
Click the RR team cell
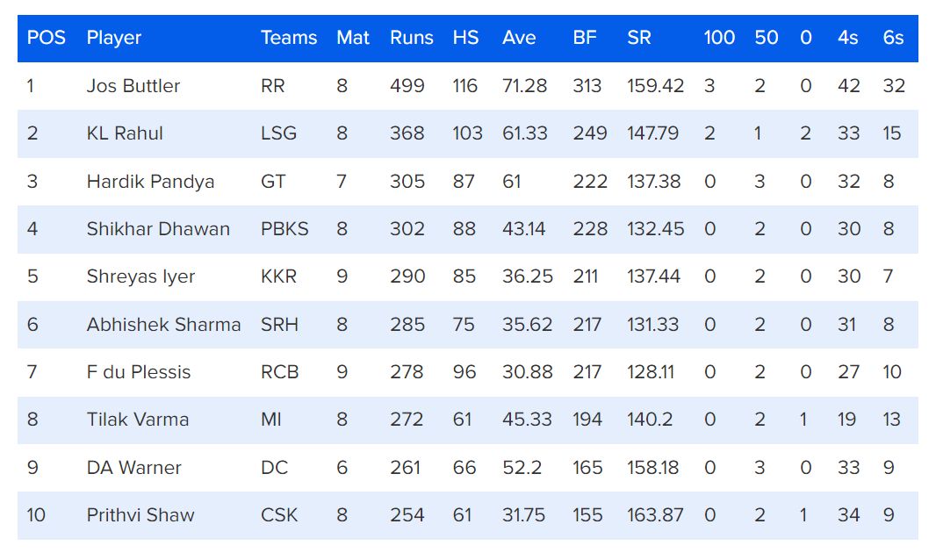point(272,86)
